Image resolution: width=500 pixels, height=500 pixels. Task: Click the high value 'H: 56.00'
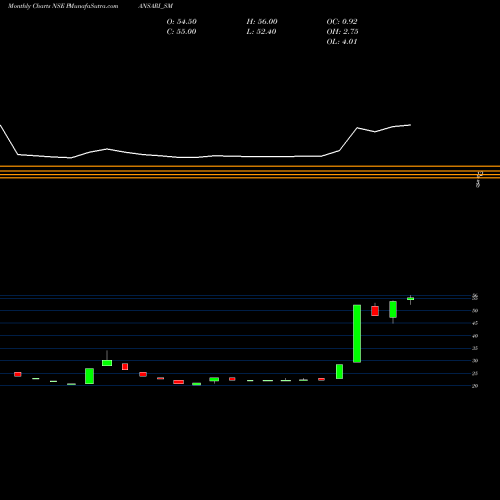click(262, 22)
